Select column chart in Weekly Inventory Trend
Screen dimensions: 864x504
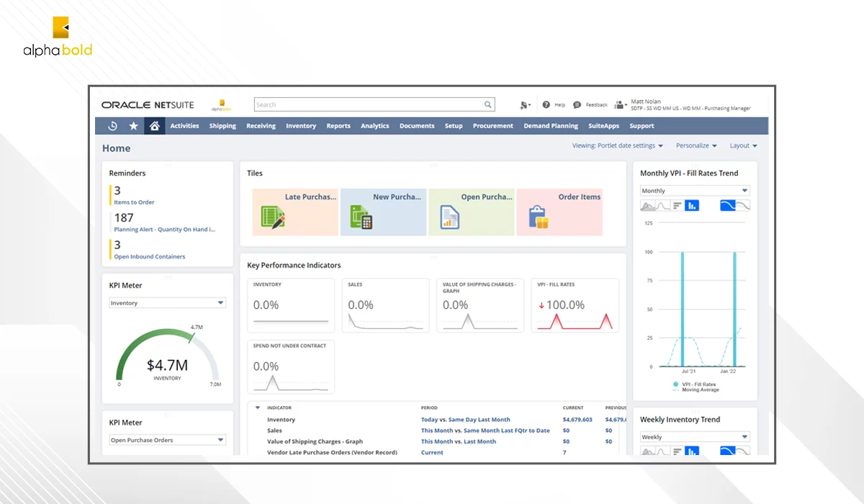(691, 451)
